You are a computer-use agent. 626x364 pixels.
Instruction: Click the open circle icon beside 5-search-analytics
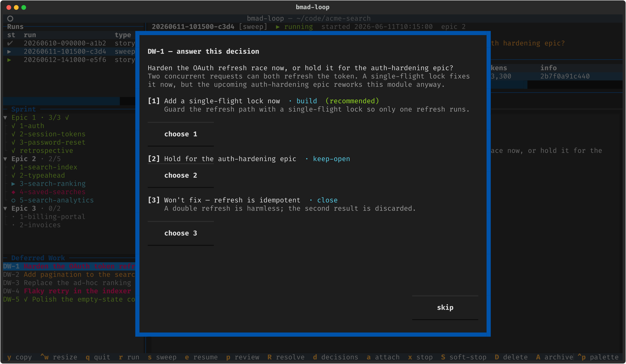point(13,200)
